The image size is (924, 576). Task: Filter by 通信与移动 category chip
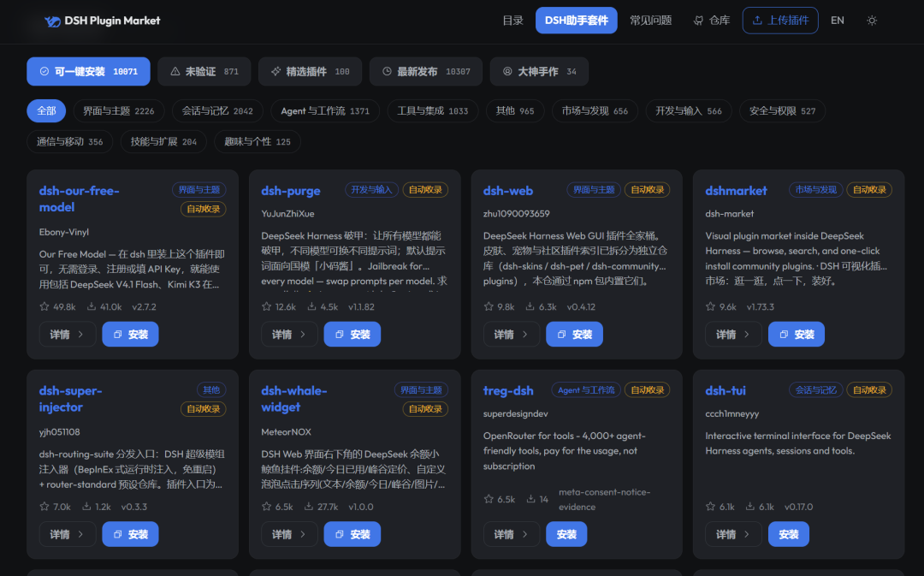click(x=69, y=141)
